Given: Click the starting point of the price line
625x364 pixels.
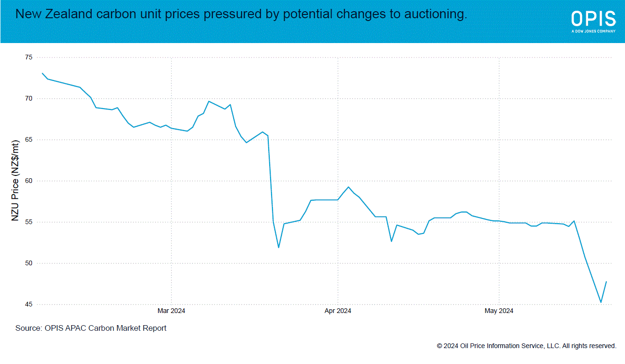Looking at the screenshot, I should tap(43, 73).
